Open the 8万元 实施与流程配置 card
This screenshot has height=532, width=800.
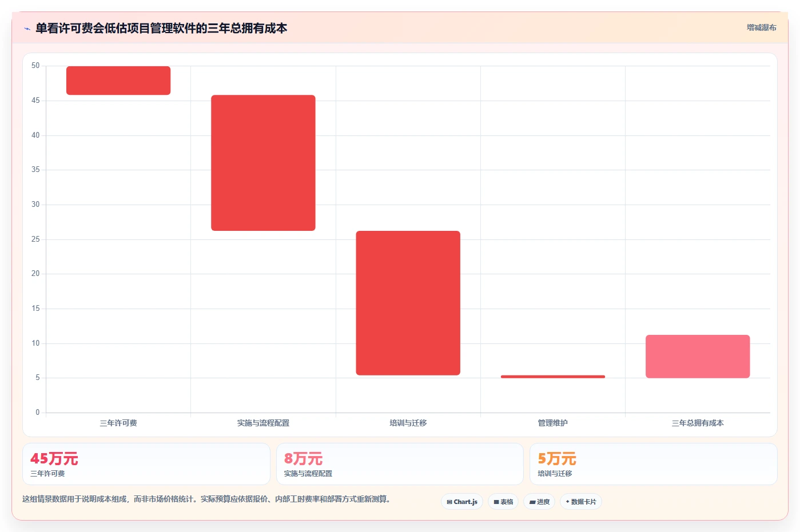coord(400,464)
